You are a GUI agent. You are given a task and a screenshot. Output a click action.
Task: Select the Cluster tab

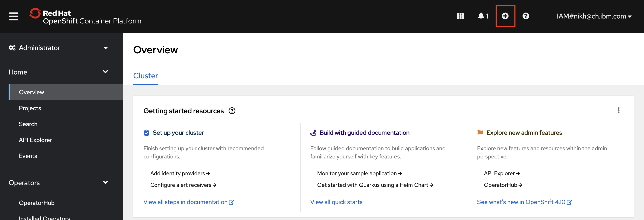pyautogui.click(x=145, y=76)
